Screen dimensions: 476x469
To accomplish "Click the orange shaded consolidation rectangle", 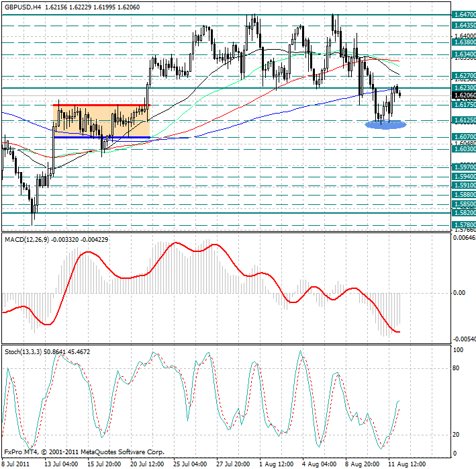I will (x=101, y=122).
